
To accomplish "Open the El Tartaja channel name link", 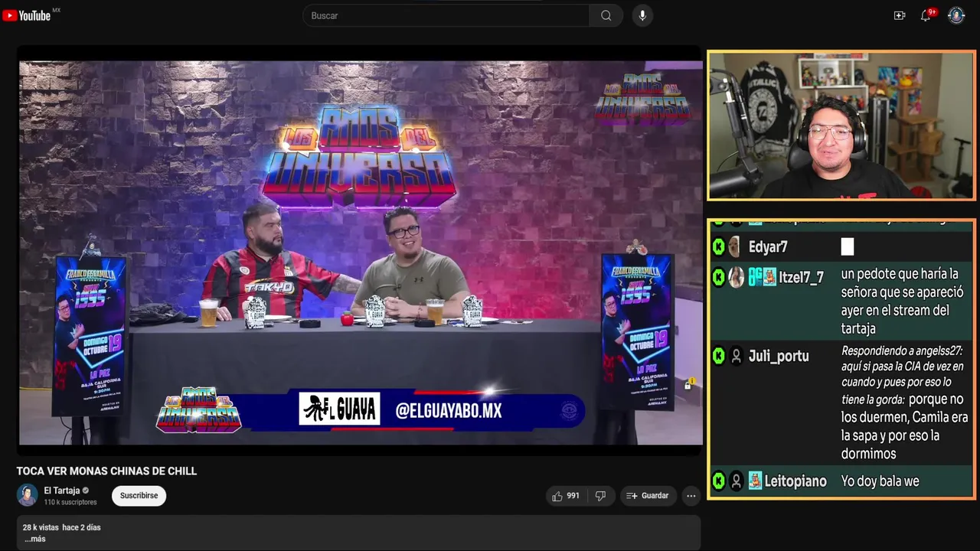I will click(62, 491).
